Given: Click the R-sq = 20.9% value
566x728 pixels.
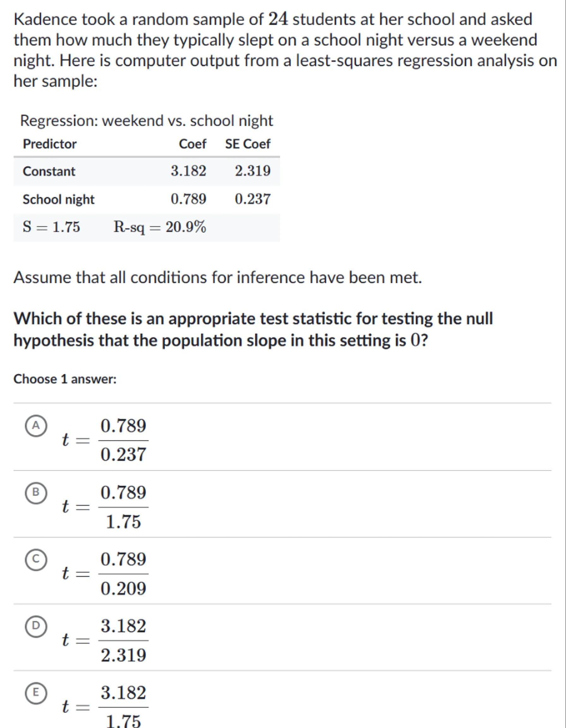Looking at the screenshot, I should coord(160,227).
